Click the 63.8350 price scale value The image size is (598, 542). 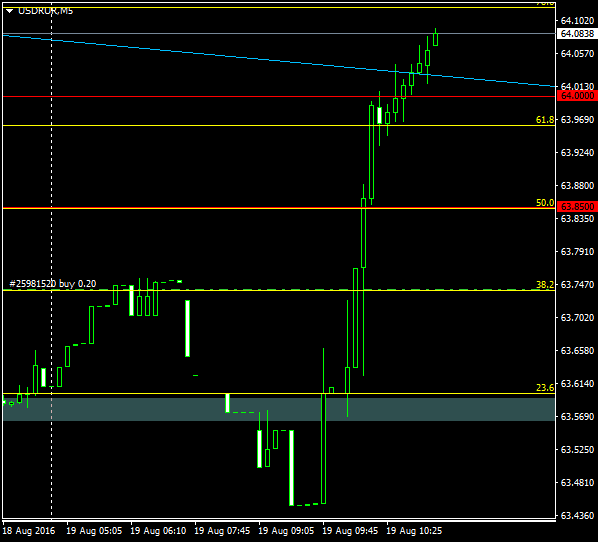[577, 219]
